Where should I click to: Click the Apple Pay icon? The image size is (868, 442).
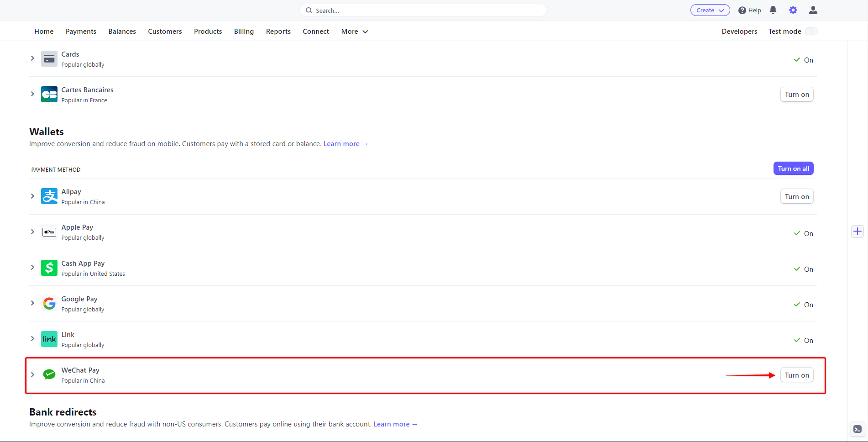pos(49,232)
